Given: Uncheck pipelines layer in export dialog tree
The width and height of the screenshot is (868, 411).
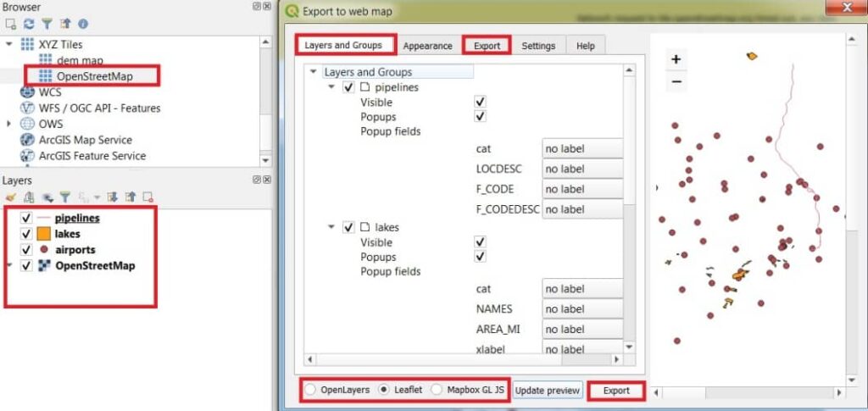Looking at the screenshot, I should [x=348, y=87].
